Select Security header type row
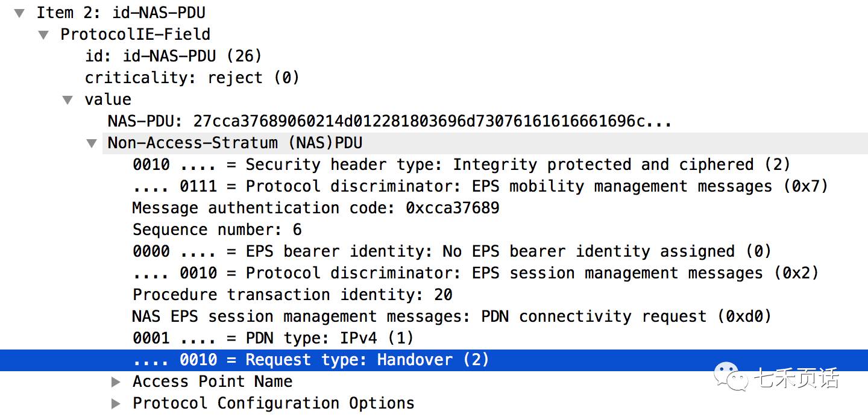Screen dimensions: 868x417 tap(461, 165)
